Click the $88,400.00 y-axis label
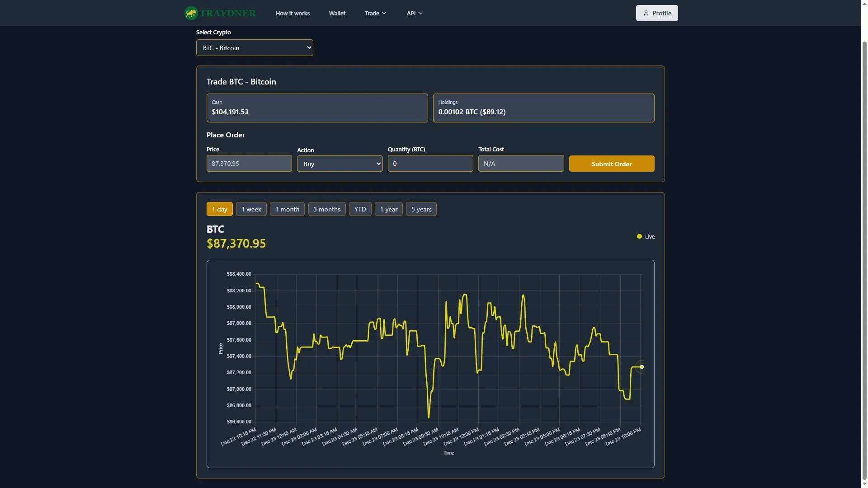868x488 pixels. [239, 274]
